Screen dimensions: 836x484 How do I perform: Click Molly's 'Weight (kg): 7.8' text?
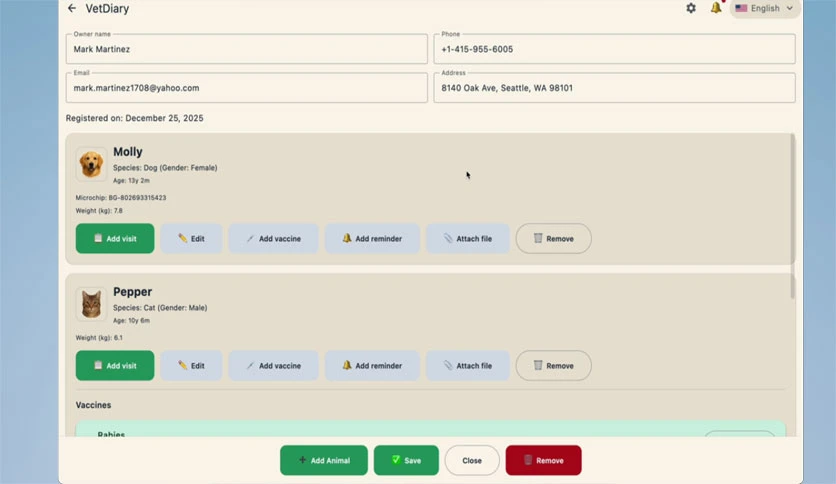point(99,211)
